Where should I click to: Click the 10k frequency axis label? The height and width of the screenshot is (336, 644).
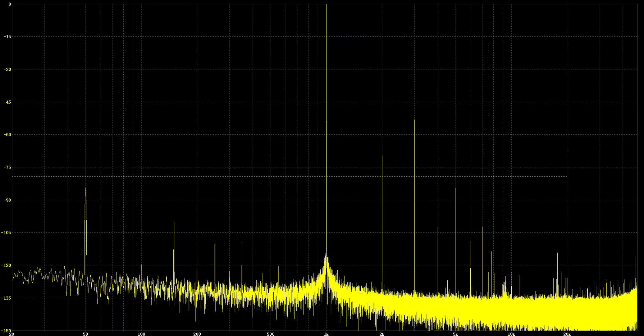pos(511,334)
